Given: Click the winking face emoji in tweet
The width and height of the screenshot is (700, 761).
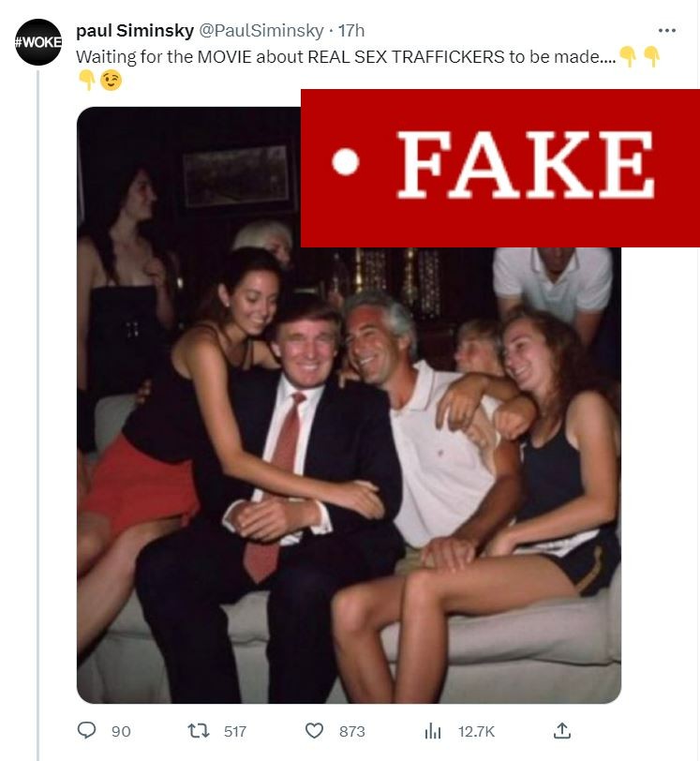Looking at the screenshot, I should [x=112, y=81].
